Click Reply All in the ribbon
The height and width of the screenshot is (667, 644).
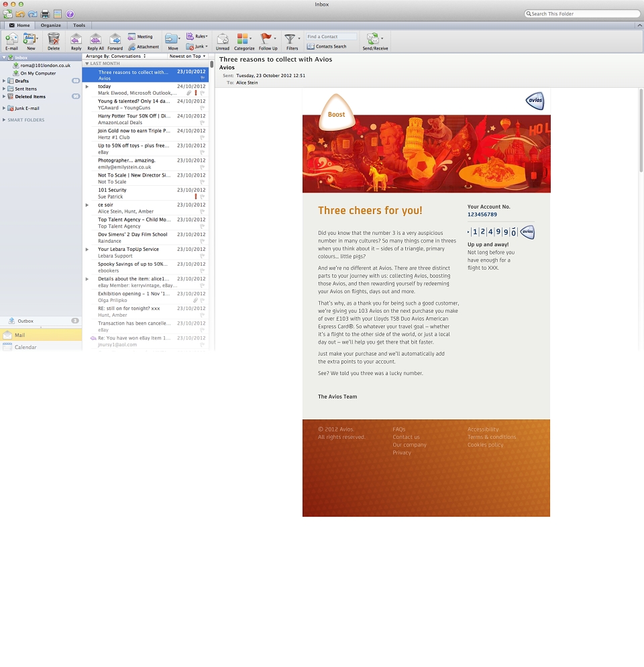95,41
